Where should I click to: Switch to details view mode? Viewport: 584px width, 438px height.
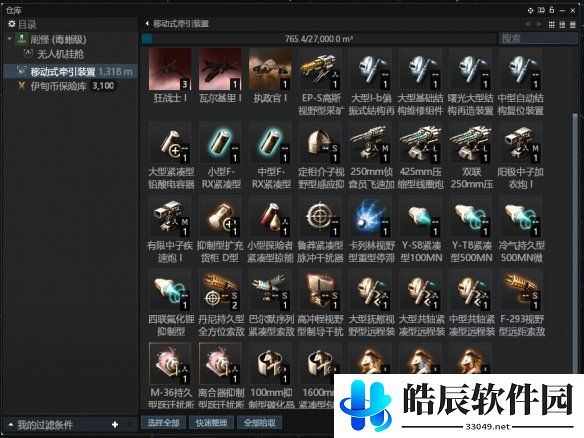click(x=562, y=25)
